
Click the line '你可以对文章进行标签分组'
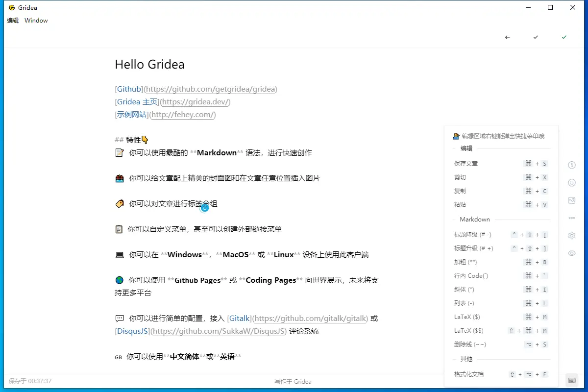pos(166,204)
